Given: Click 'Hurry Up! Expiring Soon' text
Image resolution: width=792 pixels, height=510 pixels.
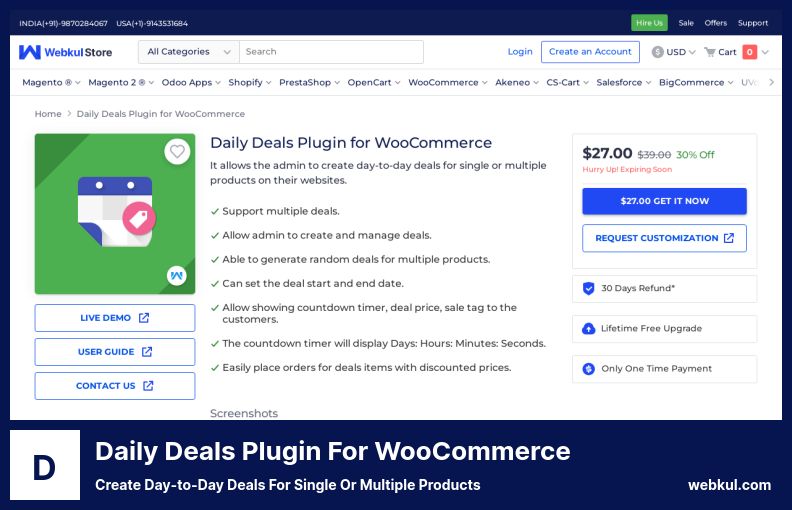Looking at the screenshot, I should point(627,169).
